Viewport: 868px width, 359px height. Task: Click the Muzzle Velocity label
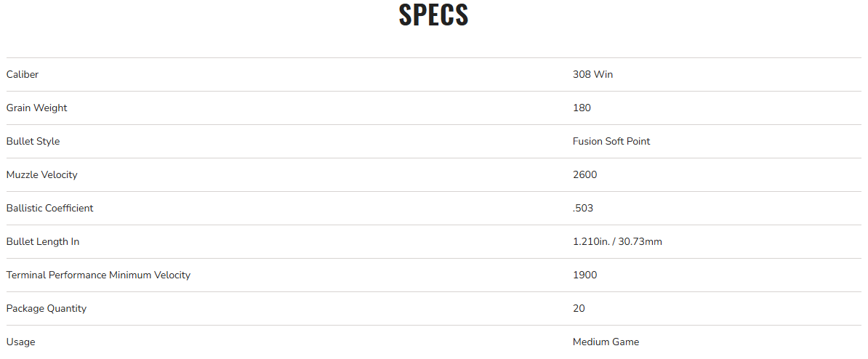(41, 174)
